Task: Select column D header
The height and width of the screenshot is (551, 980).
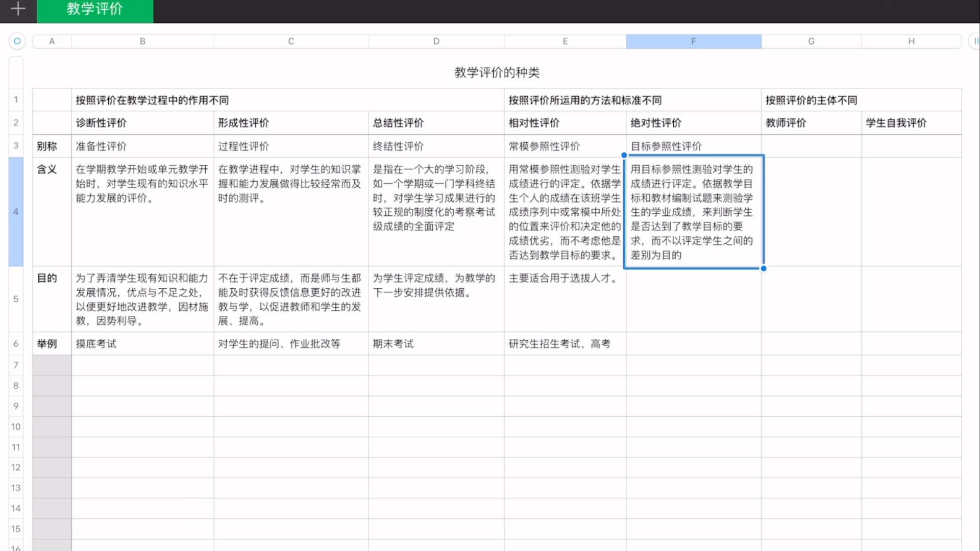Action: 436,41
